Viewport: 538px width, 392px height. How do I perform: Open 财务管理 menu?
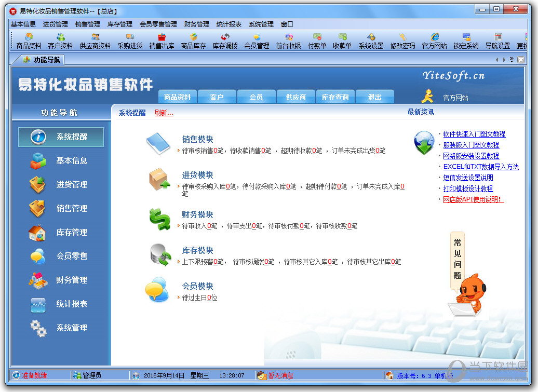click(197, 24)
